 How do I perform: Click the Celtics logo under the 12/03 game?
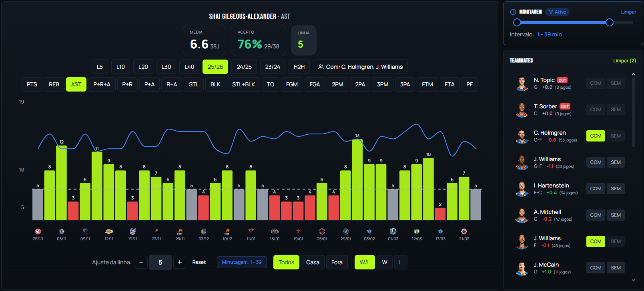[417, 231]
